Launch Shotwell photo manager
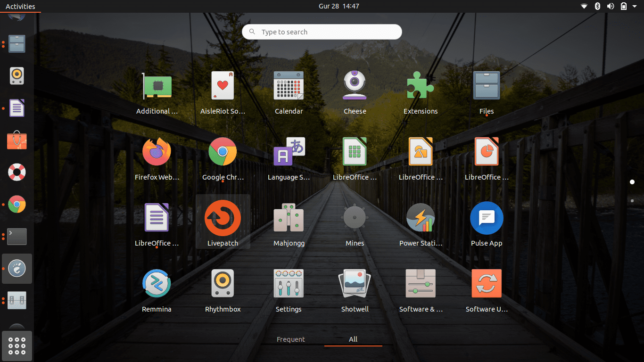644x362 pixels. click(355, 291)
